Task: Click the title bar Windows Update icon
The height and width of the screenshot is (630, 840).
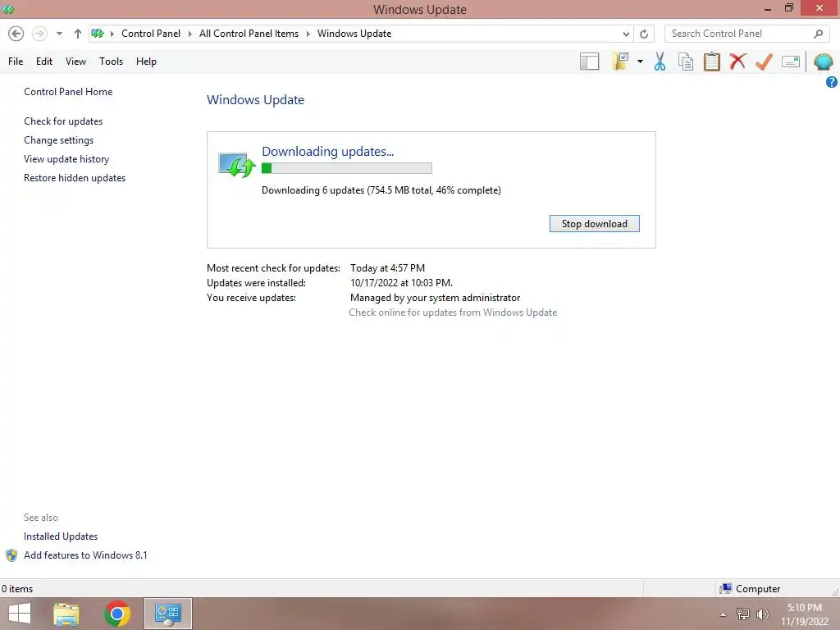Action: click(x=8, y=9)
